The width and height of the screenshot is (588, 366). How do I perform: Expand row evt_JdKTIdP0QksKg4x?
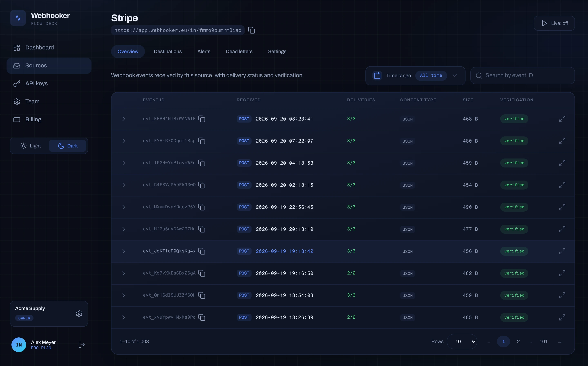pyautogui.click(x=124, y=251)
